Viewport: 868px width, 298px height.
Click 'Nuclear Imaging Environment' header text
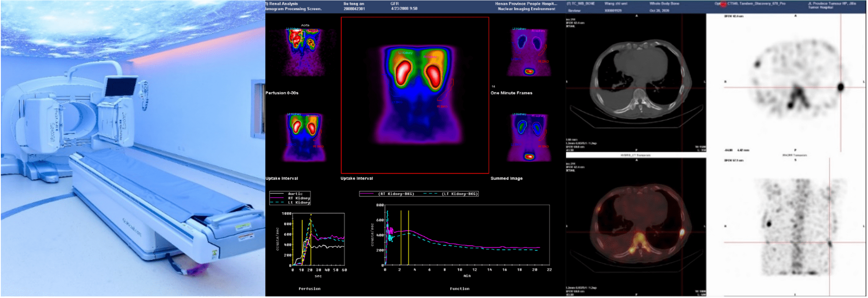point(527,9)
